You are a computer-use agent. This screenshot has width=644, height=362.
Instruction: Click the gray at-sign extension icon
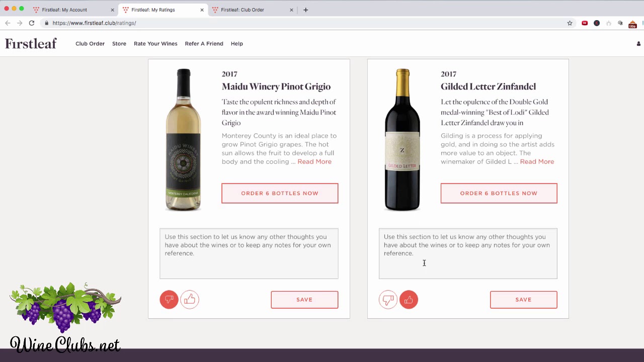coord(620,23)
